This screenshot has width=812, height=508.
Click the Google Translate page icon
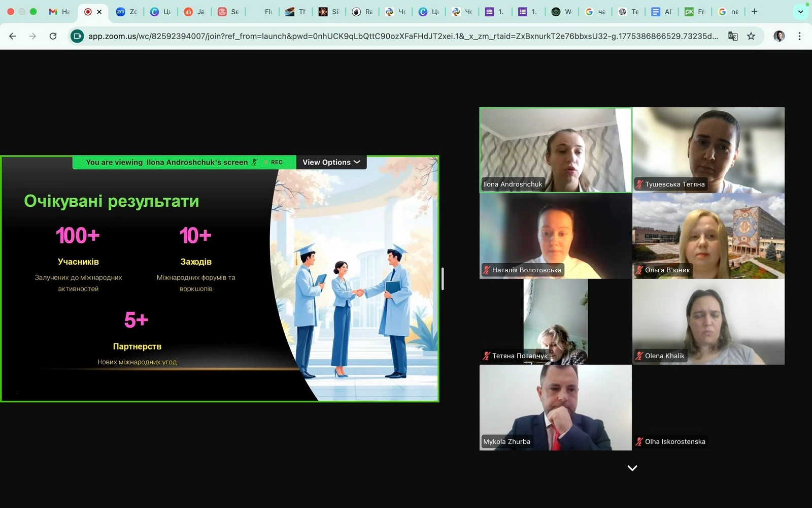click(x=732, y=36)
